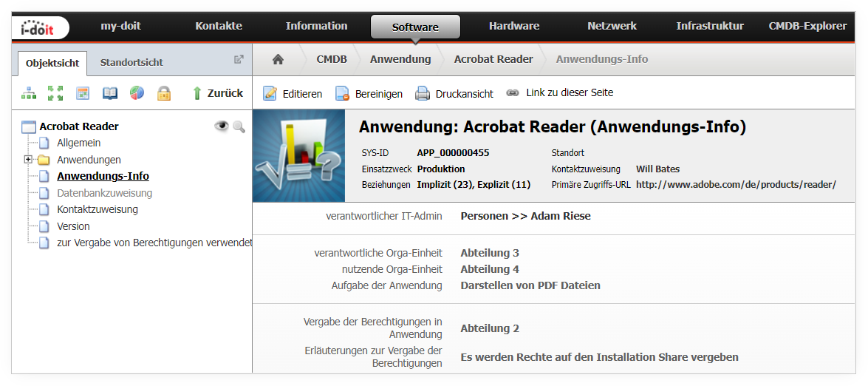Open the object hierarchy tree icon

click(x=28, y=93)
